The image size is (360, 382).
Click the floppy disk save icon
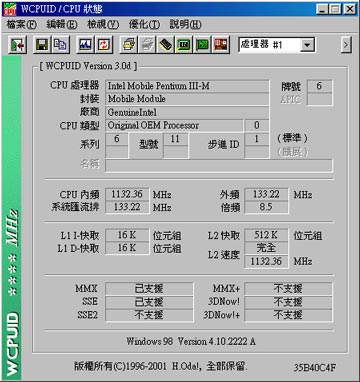42,45
